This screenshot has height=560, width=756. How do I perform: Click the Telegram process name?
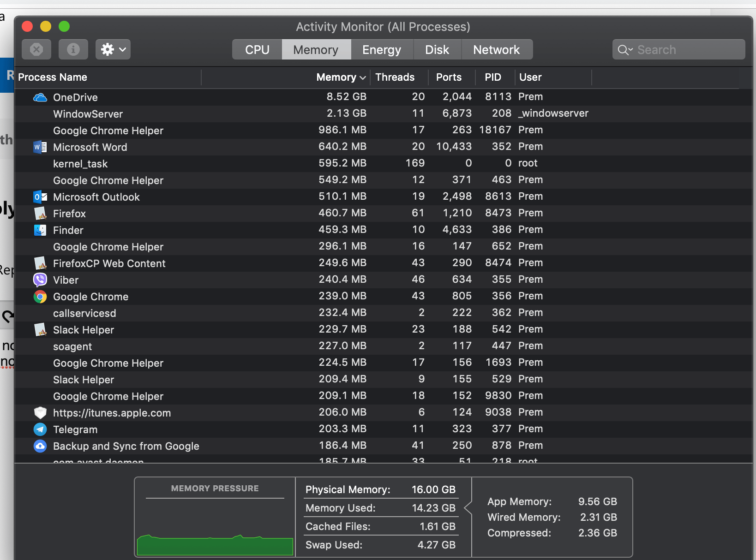tap(75, 429)
